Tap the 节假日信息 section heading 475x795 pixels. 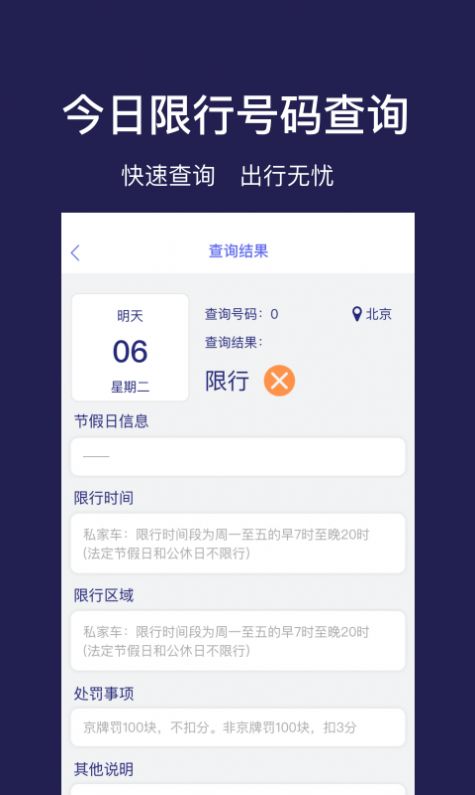click(111, 420)
